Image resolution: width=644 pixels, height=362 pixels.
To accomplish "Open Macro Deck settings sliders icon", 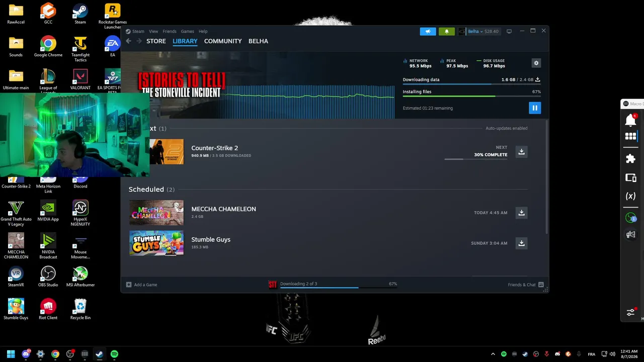I will coord(631,312).
